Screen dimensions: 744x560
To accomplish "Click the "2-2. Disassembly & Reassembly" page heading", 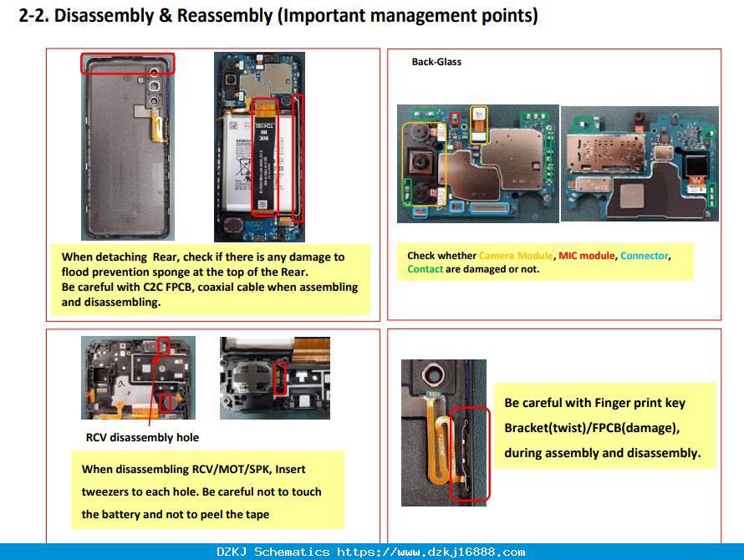I will [278, 16].
